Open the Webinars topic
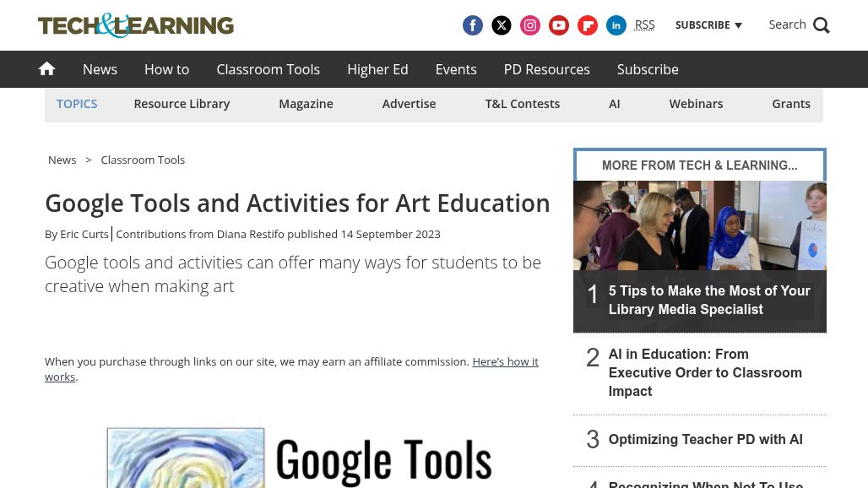The image size is (868, 488). point(696,104)
